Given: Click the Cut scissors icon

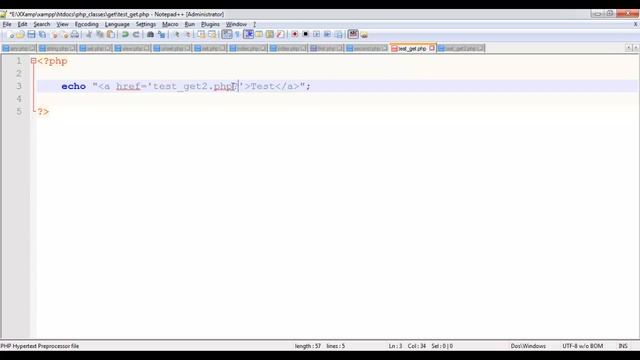Looking at the screenshot, I should tap(89, 35).
